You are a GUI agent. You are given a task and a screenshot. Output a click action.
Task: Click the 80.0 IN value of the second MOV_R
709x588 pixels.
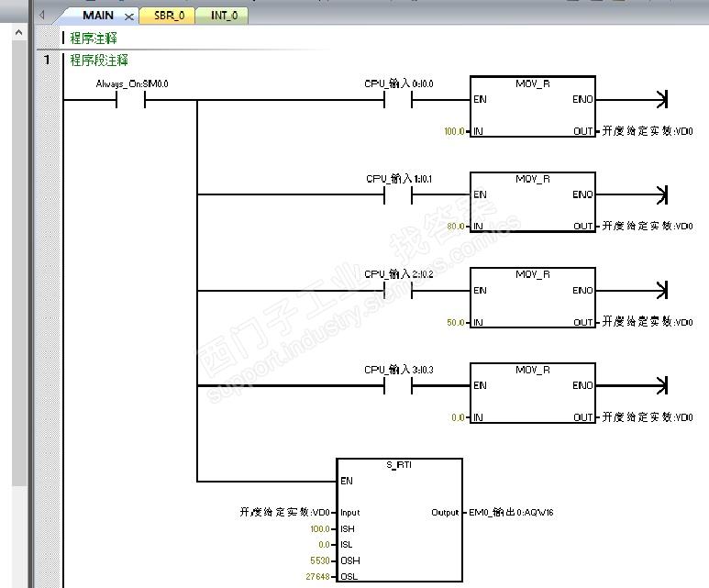click(x=456, y=227)
